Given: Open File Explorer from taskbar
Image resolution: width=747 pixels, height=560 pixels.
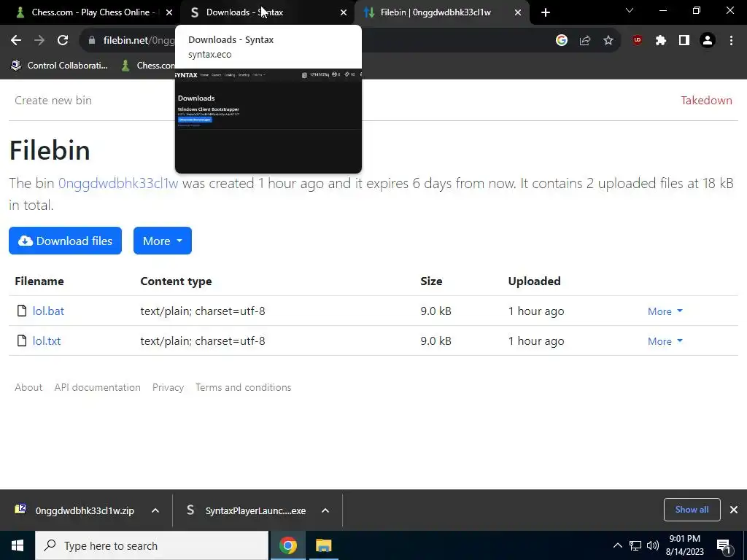Looking at the screenshot, I should (323, 545).
